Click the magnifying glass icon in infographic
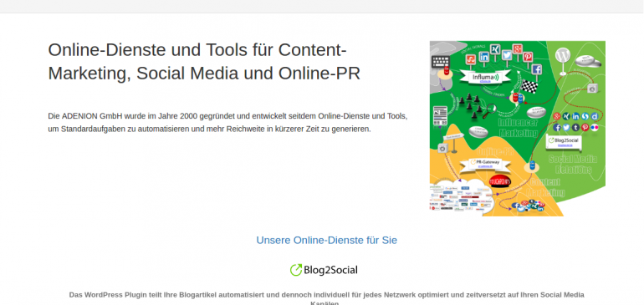The image size is (644, 305). [490, 111]
